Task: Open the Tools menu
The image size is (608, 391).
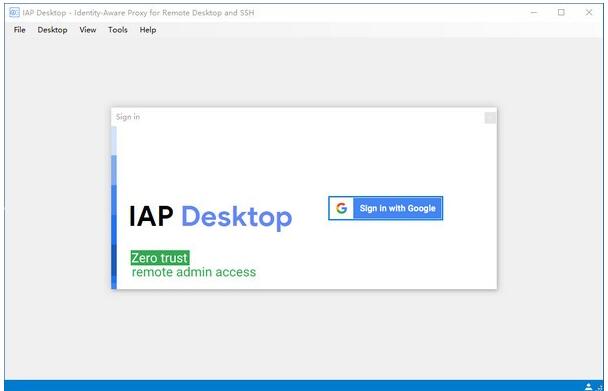Action: coord(118,30)
